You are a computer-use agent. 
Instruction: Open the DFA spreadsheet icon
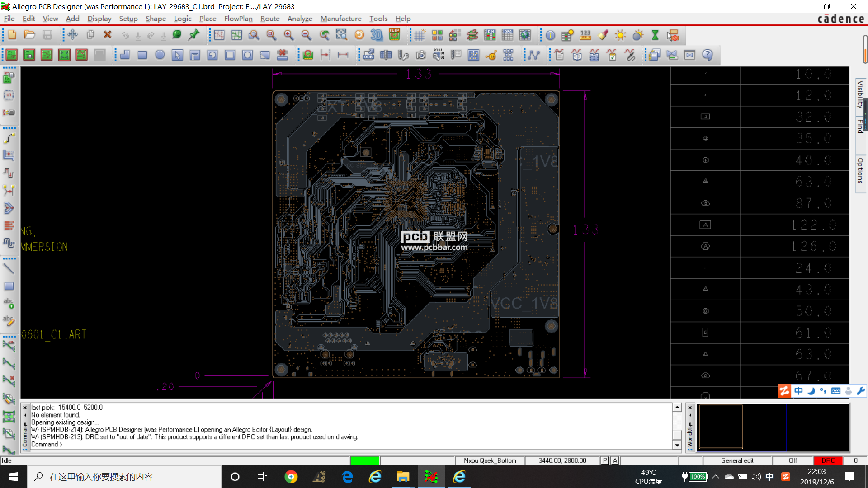508,35
